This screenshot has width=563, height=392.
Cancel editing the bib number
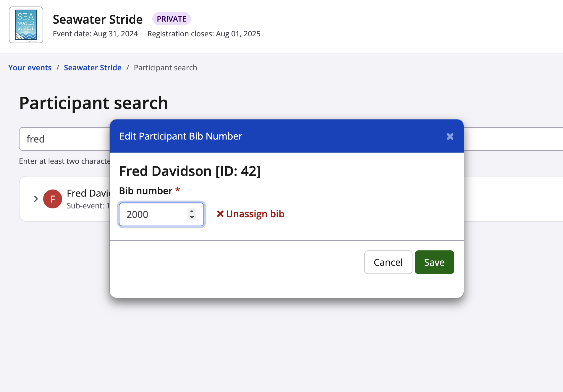388,262
